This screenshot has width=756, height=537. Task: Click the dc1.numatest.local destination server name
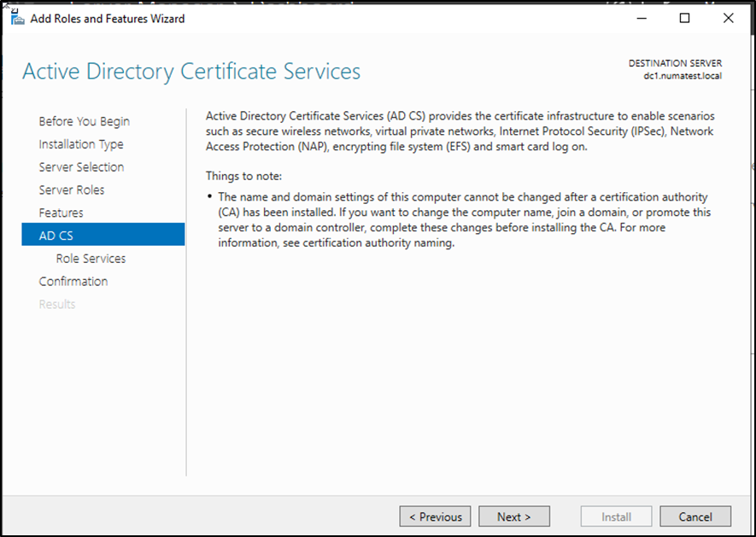pyautogui.click(x=683, y=76)
